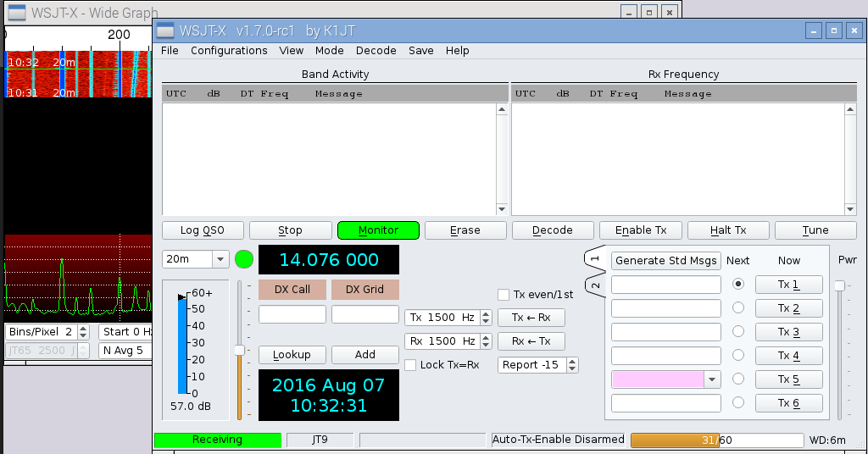
Task: Click the Tx 4 now button
Action: click(789, 356)
